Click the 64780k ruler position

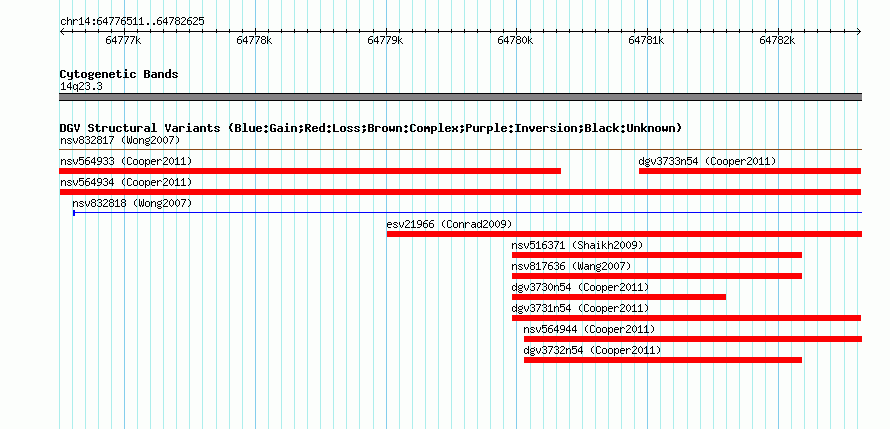516,40
